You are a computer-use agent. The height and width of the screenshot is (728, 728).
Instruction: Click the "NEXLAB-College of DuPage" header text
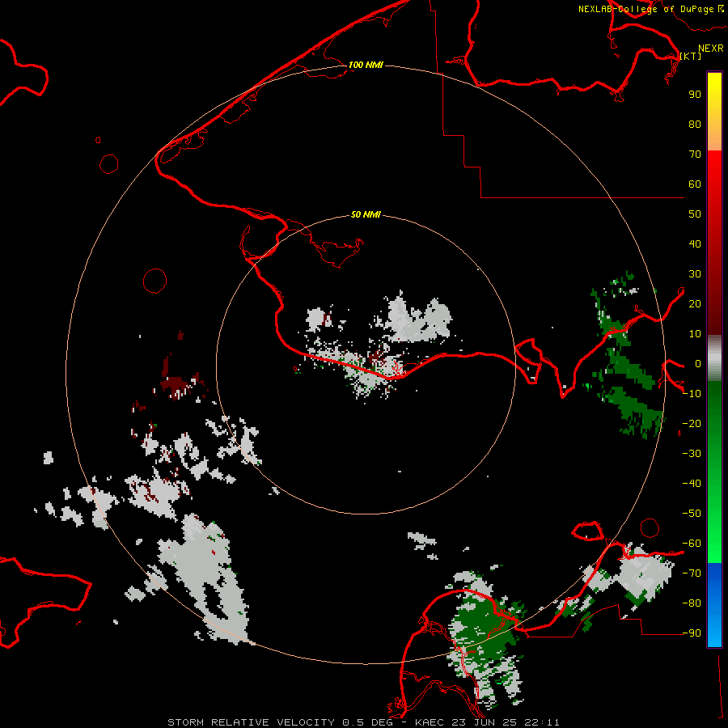(x=645, y=9)
